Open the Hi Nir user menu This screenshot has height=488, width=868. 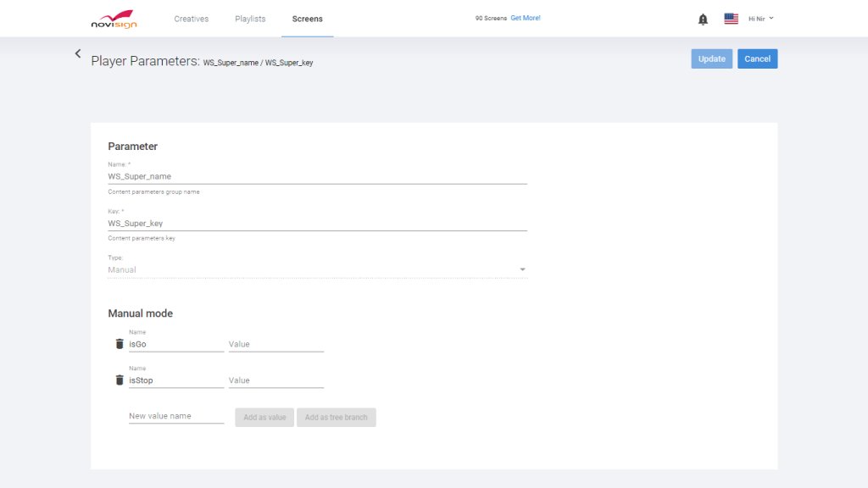(x=760, y=19)
